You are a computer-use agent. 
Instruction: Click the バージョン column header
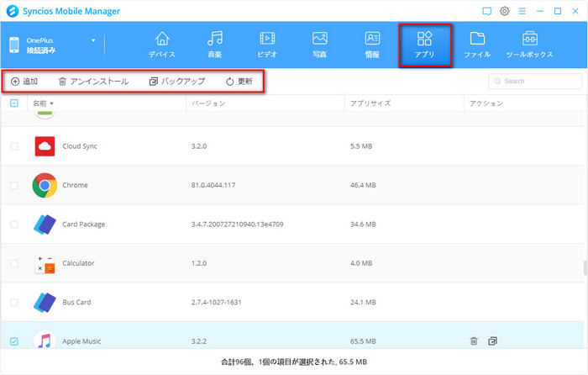pyautogui.click(x=208, y=103)
